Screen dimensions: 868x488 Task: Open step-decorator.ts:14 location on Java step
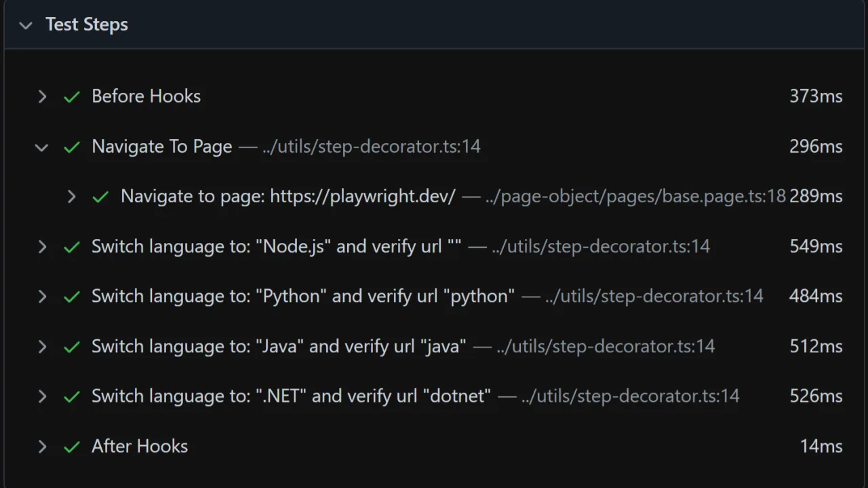tap(606, 346)
